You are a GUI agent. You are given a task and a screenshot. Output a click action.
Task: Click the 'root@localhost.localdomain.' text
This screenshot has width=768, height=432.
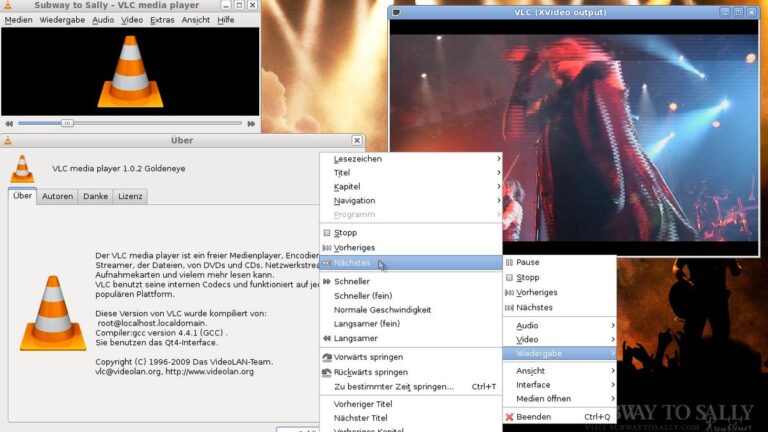click(x=152, y=323)
